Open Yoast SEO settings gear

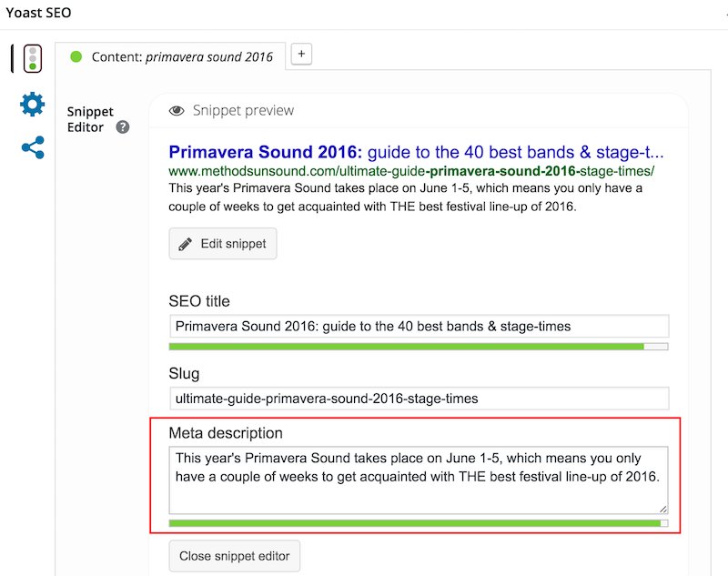tap(30, 104)
